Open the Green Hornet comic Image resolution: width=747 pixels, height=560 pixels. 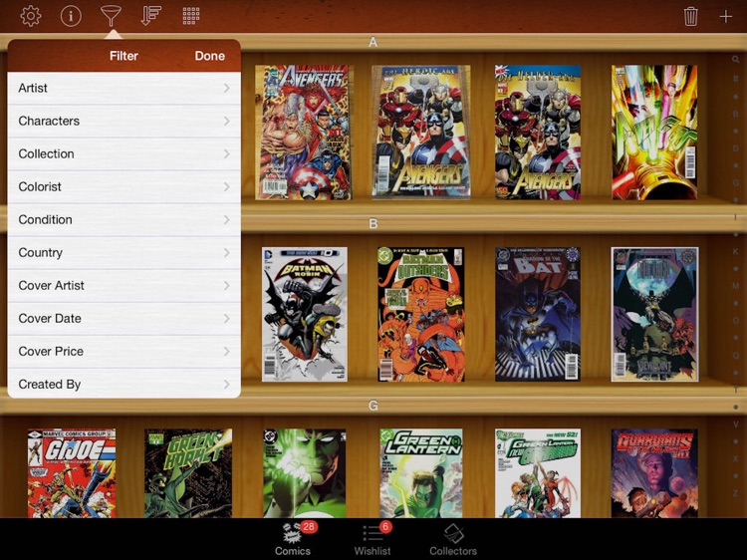tap(188, 473)
